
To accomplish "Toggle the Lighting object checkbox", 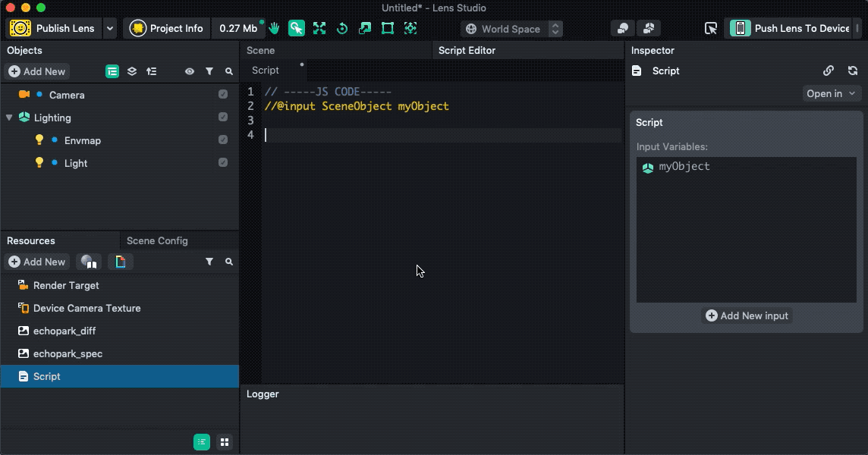I will (223, 117).
